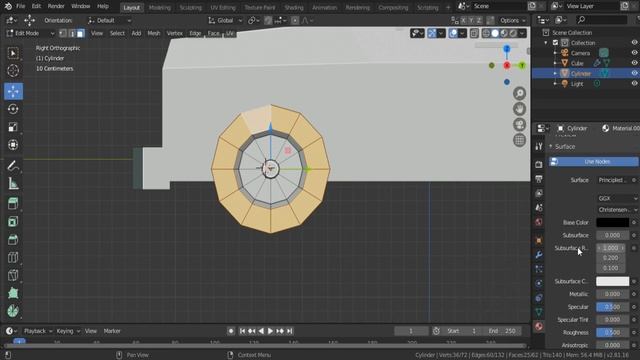Expand the Cylinder tree item

555,73
